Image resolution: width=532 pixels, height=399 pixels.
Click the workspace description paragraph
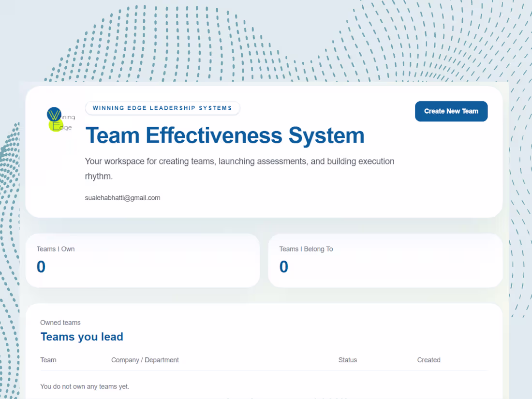239,169
